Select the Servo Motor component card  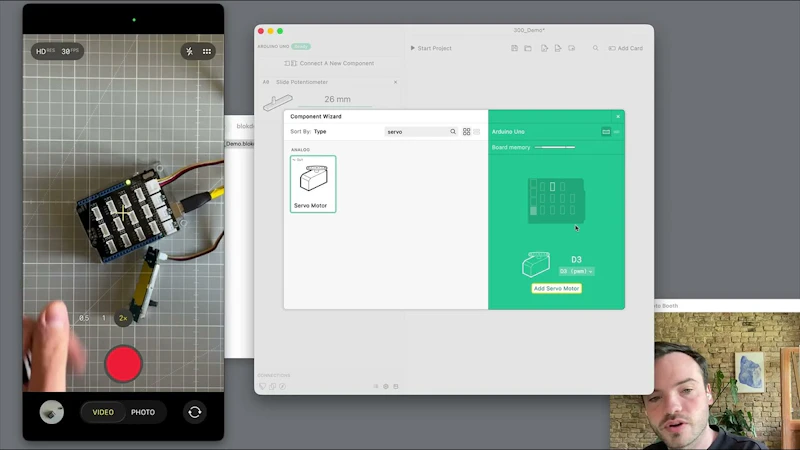coord(313,184)
